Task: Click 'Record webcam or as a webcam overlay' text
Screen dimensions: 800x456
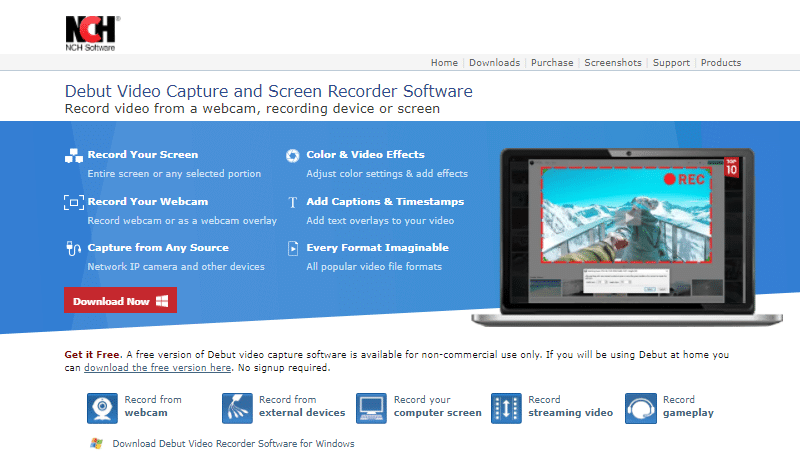Action: [x=182, y=221]
